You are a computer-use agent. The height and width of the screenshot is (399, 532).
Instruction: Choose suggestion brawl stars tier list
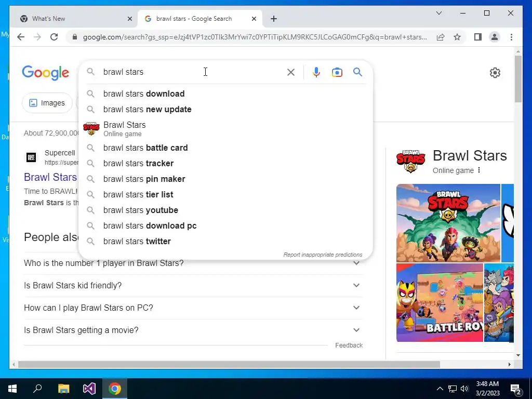[225, 194]
